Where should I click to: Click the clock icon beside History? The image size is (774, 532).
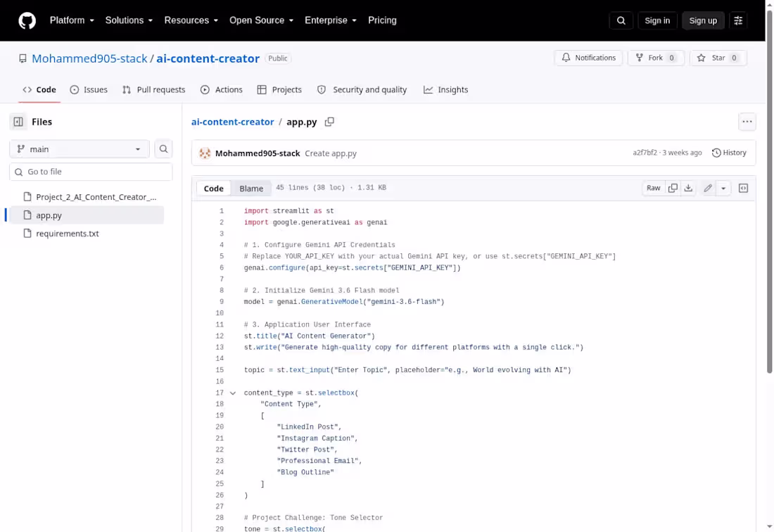click(x=716, y=153)
